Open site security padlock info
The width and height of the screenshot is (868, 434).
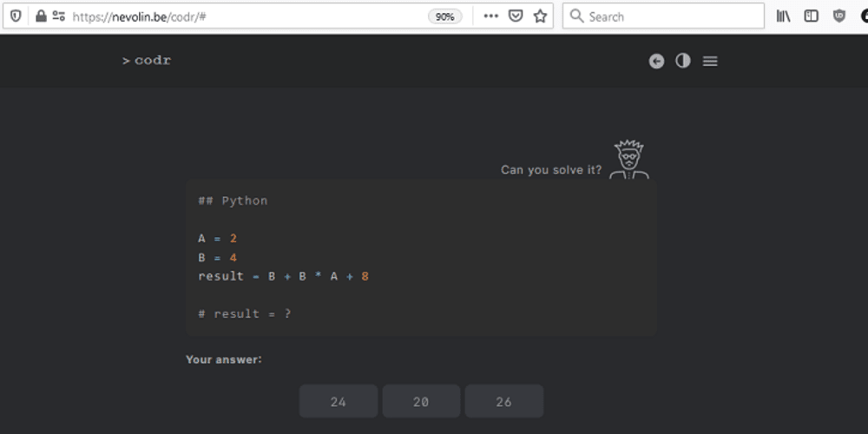[41, 16]
